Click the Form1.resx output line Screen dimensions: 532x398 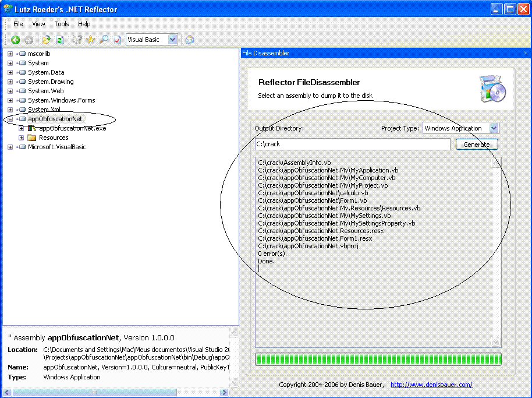click(x=315, y=238)
